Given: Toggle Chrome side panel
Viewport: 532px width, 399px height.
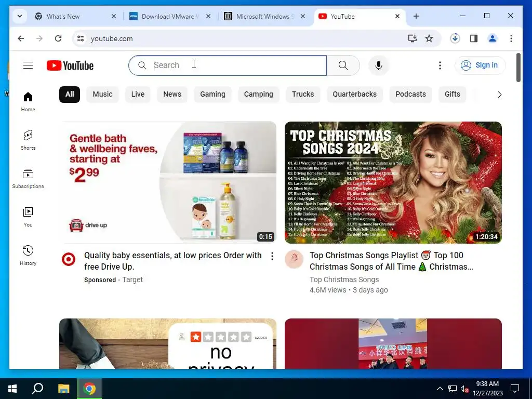Looking at the screenshot, I should point(474,38).
